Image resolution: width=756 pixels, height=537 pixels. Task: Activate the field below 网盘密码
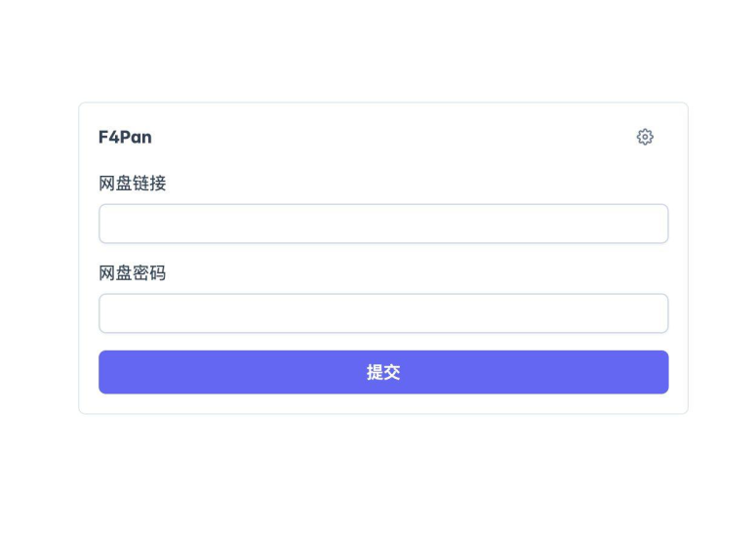coord(383,313)
